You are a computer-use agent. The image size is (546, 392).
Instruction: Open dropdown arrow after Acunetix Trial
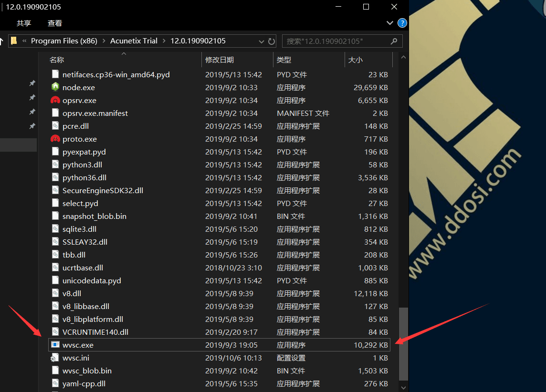point(164,41)
